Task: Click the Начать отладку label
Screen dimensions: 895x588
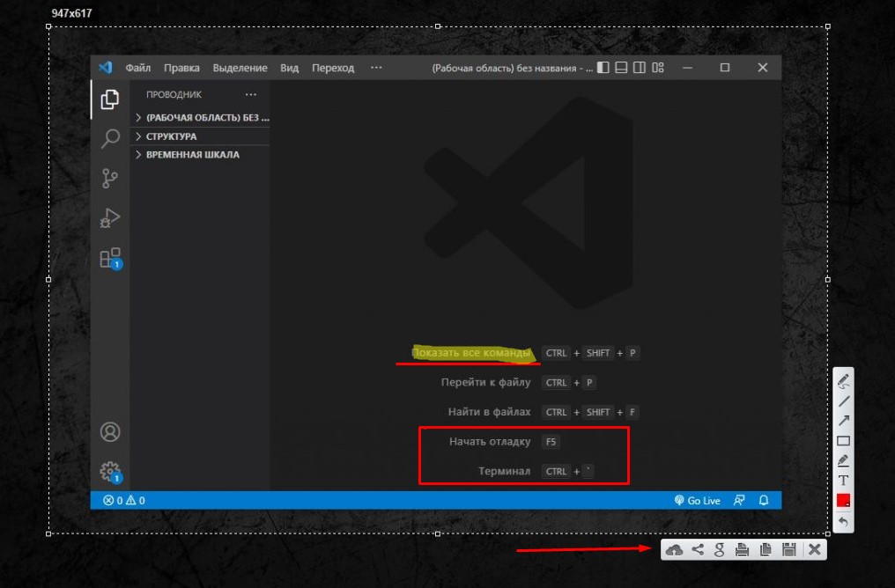Action: (490, 441)
